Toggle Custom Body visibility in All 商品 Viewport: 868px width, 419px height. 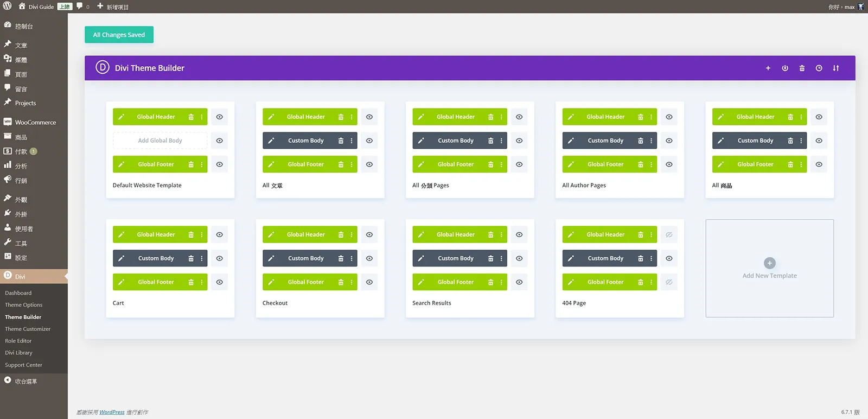click(x=819, y=141)
